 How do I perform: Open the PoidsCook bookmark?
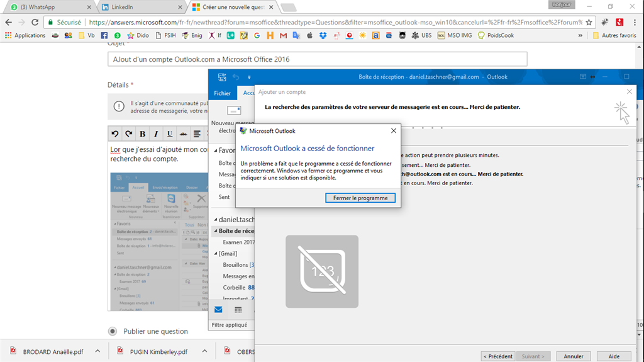pyautogui.click(x=496, y=35)
